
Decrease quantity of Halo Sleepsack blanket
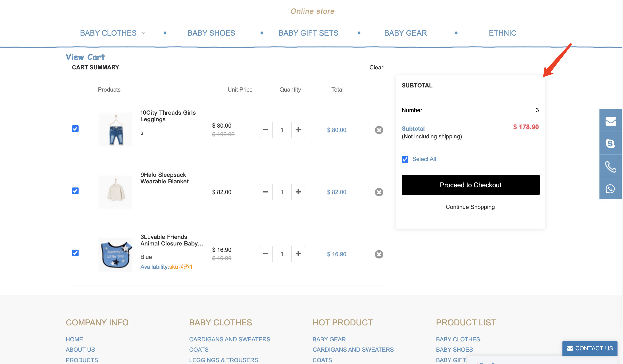[x=266, y=192]
